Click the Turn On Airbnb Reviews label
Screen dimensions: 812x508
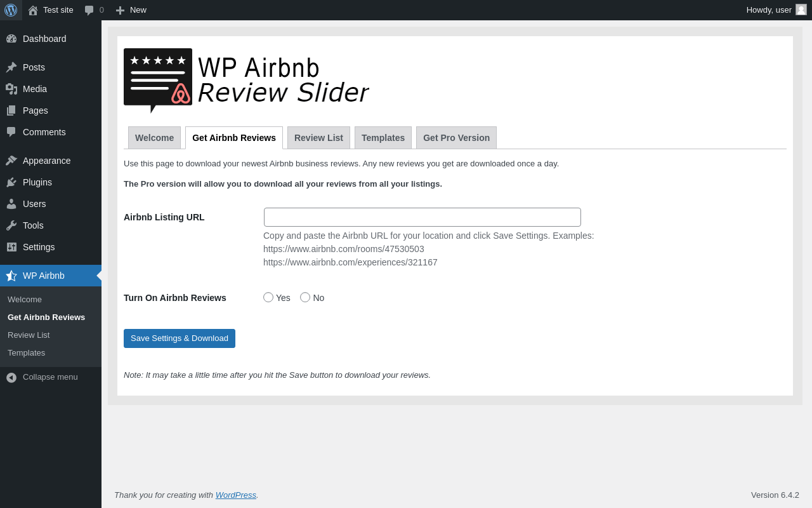tap(175, 298)
